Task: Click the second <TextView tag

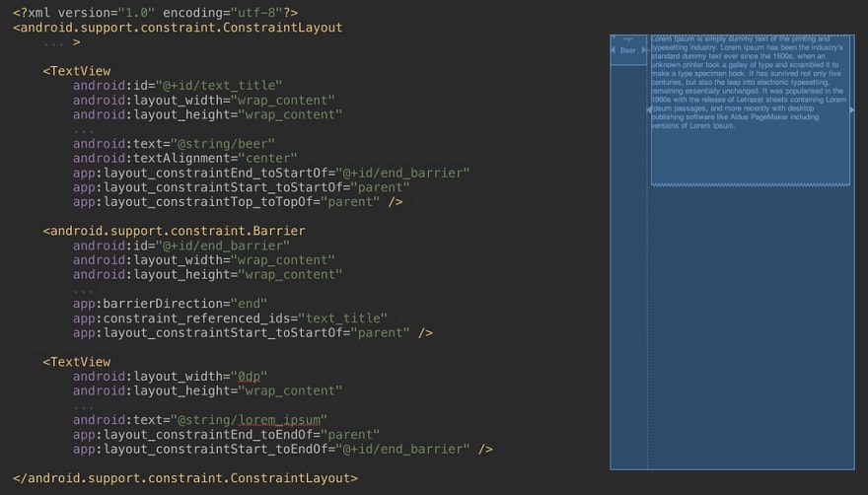Action: (77, 362)
